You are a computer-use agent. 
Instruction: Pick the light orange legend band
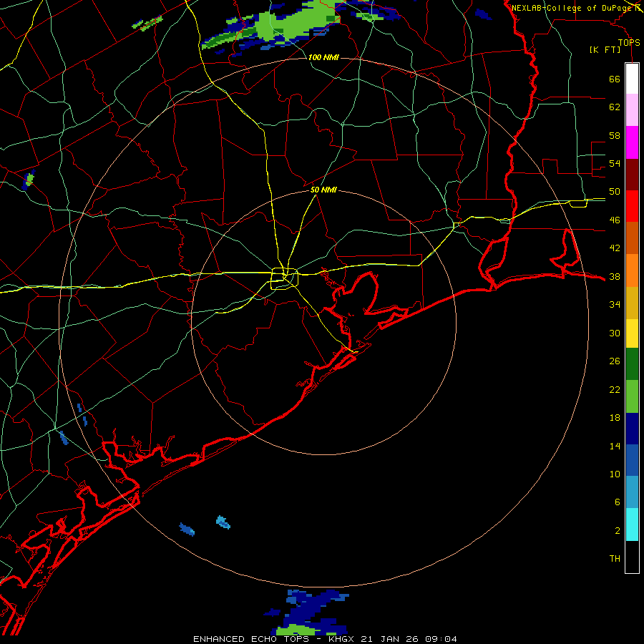(x=632, y=270)
